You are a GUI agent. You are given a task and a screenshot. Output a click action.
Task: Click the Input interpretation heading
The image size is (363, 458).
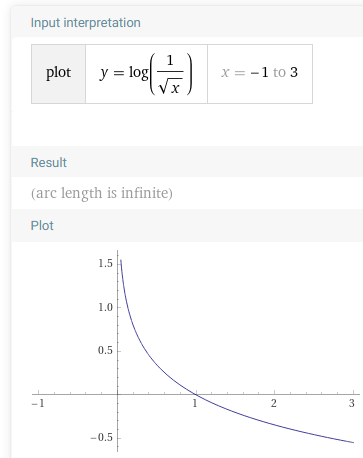point(86,23)
